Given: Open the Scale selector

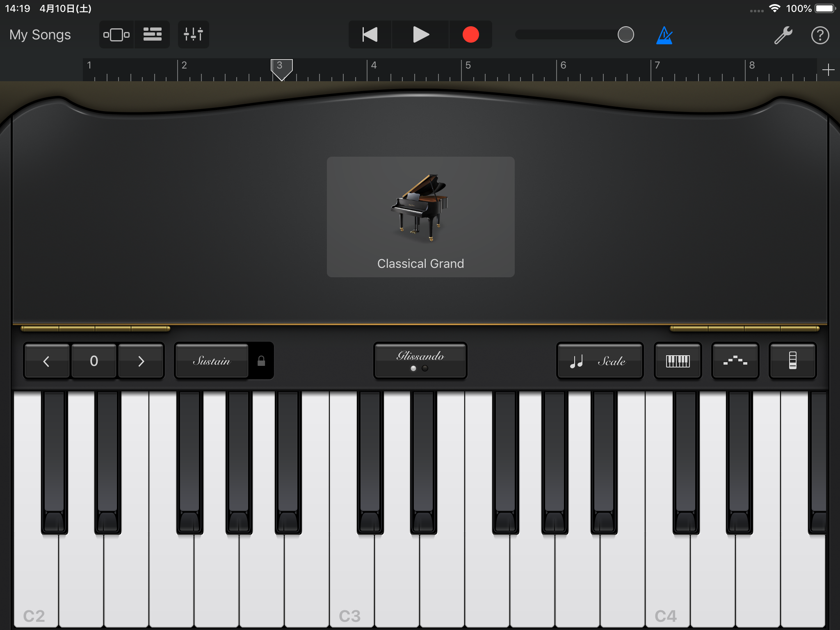Looking at the screenshot, I should [x=600, y=361].
